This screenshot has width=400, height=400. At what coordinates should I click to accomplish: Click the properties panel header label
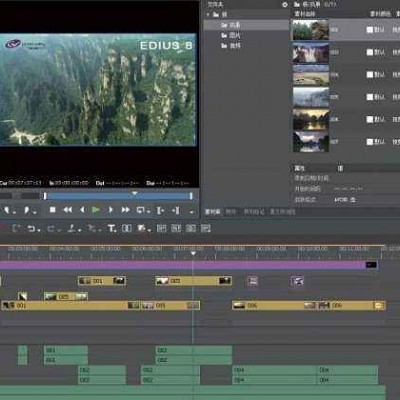[299, 168]
